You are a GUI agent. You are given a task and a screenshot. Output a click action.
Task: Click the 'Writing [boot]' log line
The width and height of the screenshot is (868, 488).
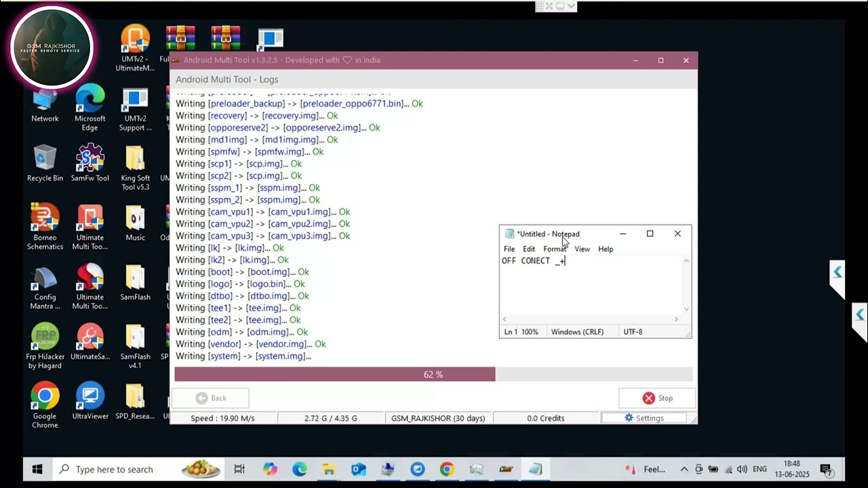pyautogui.click(x=242, y=272)
